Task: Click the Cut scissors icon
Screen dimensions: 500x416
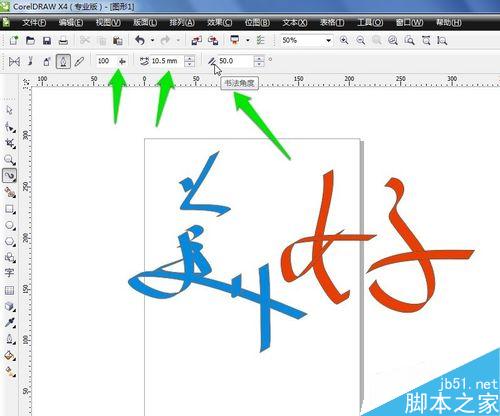Action: (x=85, y=41)
